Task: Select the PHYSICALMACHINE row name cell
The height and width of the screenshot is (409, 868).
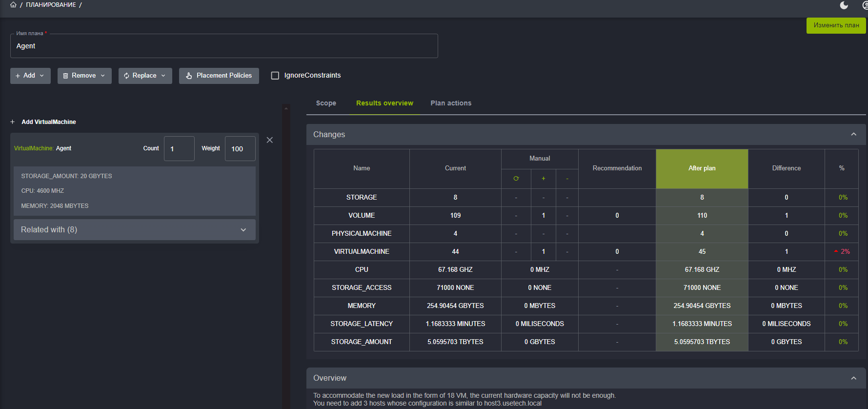Action: coord(362,234)
